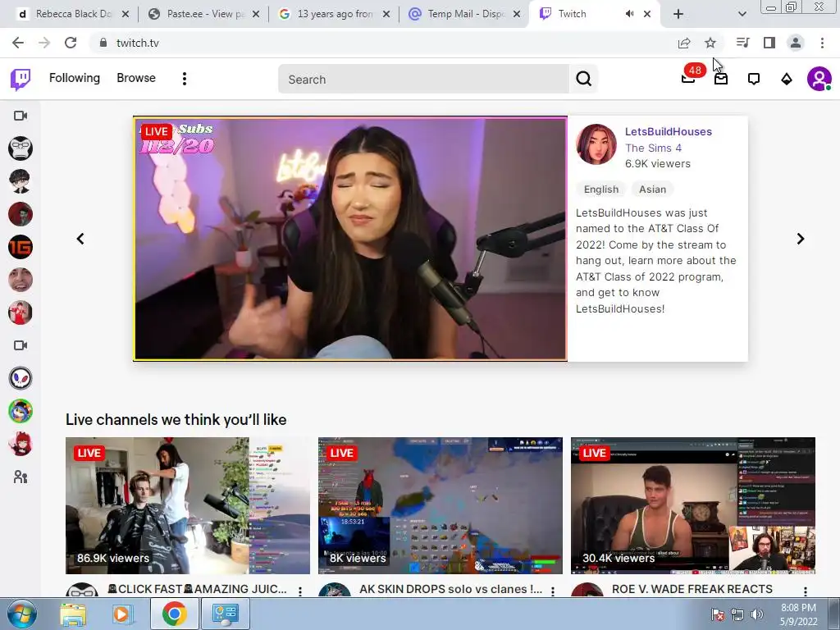Open CLICK FAST AMAZING JUIC... stream title
Image resolution: width=840 pixels, height=630 pixels.
pos(197,589)
